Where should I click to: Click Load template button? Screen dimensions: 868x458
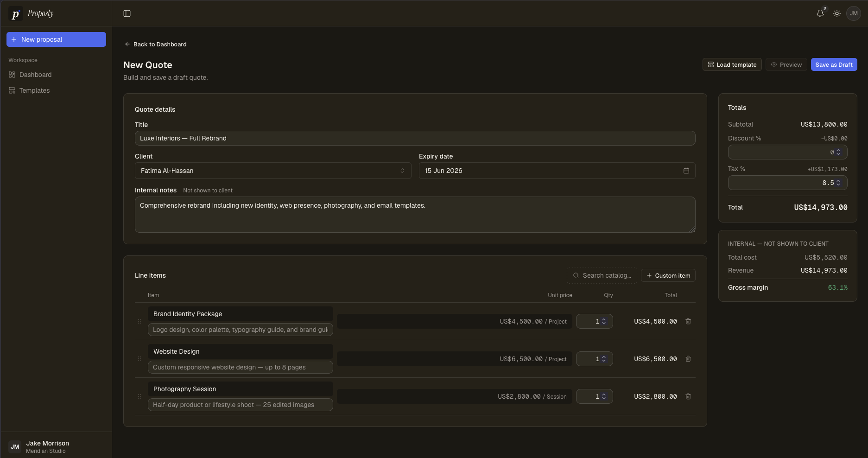[732, 64]
